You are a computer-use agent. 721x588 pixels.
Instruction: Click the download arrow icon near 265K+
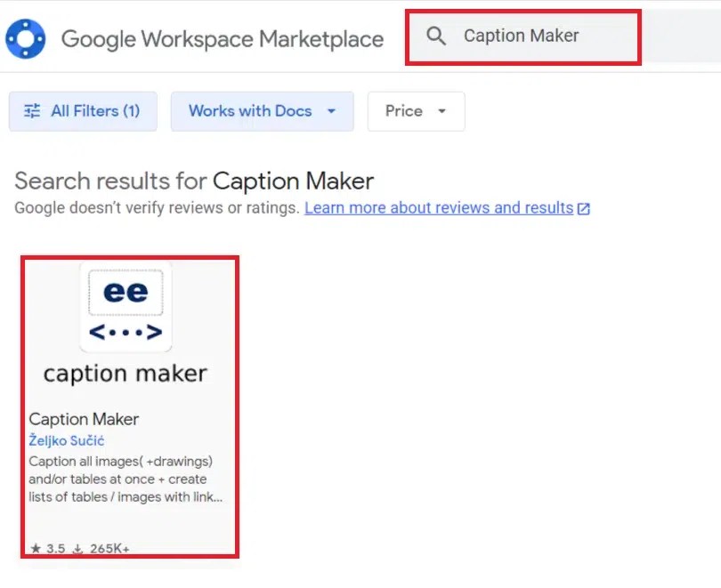(77, 549)
